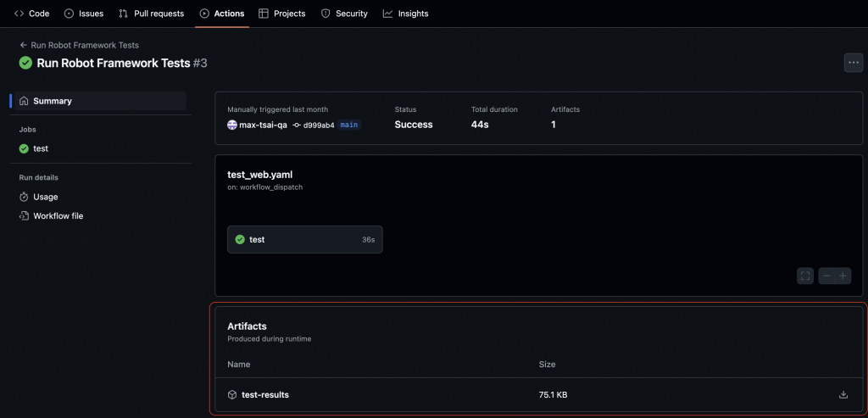868x418 pixels.
Task: Click the green success check beside run title
Action: [25, 63]
